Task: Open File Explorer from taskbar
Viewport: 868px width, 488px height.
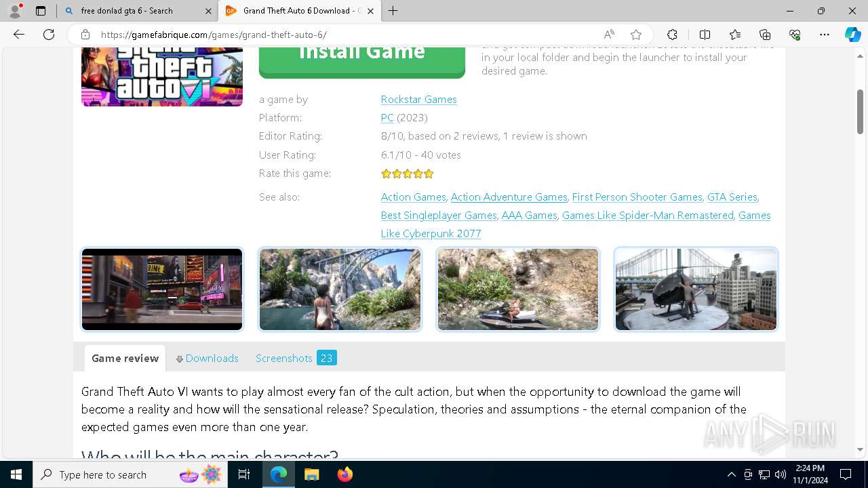Action: click(x=311, y=474)
